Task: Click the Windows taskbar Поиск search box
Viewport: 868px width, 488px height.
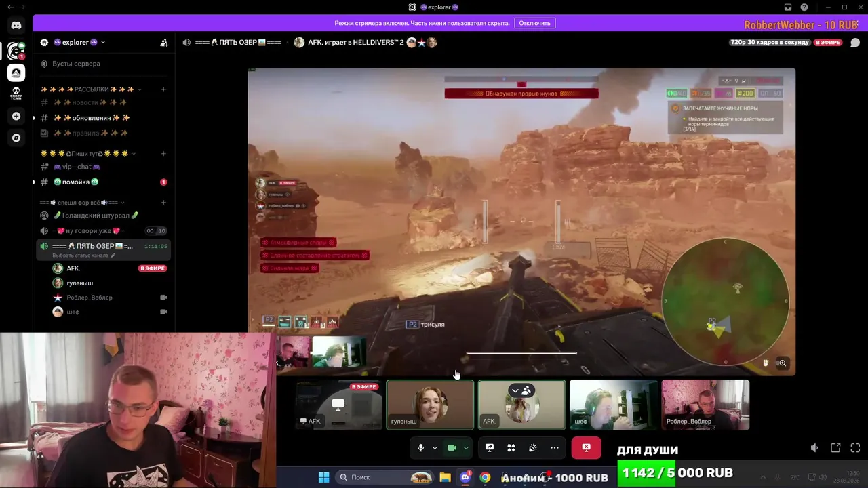Action: (x=384, y=477)
